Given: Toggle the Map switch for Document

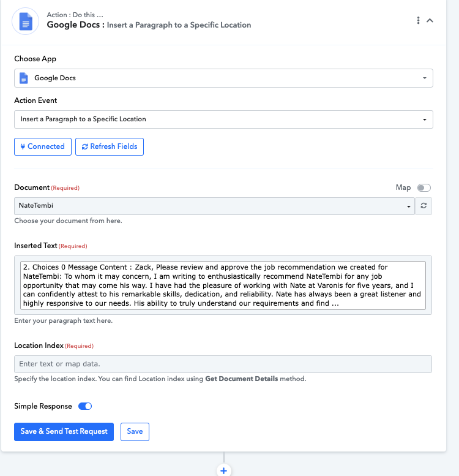Looking at the screenshot, I should coord(424,187).
